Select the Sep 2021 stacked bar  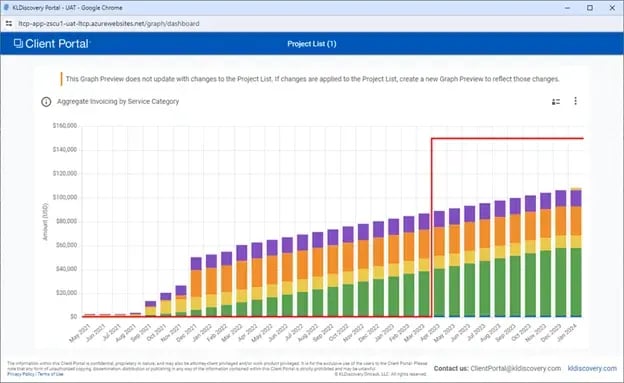(x=150, y=309)
